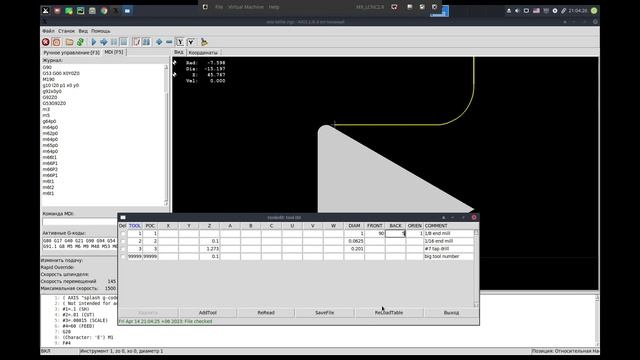Toggle the optional pause toolbar icon
The width and height of the screenshot is (640, 360).
coord(146,42)
